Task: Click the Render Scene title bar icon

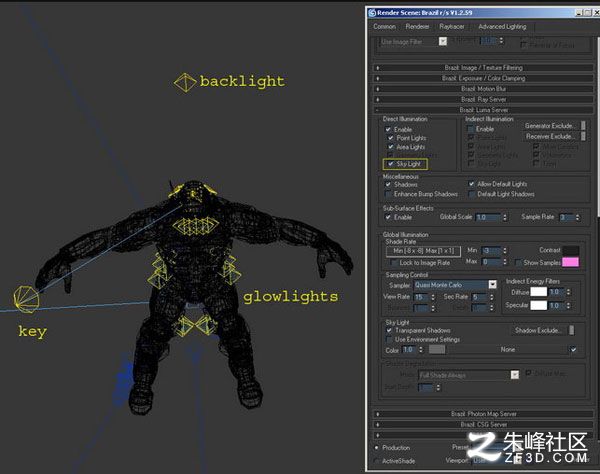Action: coord(372,13)
